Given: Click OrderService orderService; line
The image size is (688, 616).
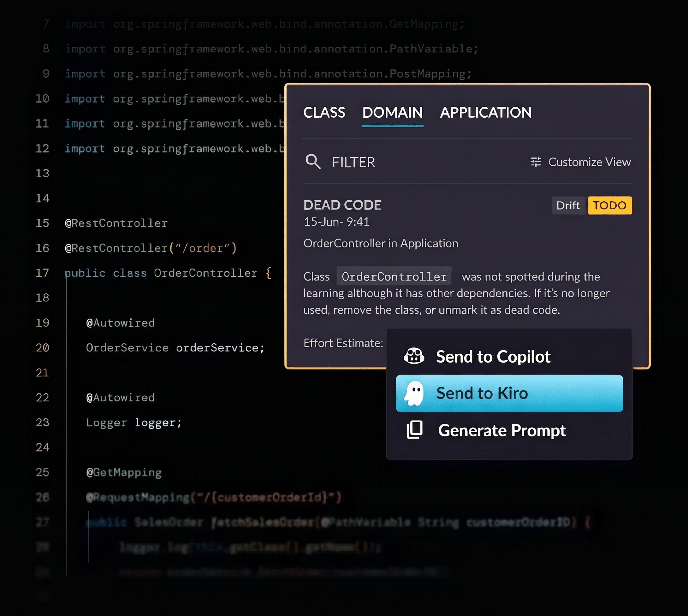Looking at the screenshot, I should point(175,347).
